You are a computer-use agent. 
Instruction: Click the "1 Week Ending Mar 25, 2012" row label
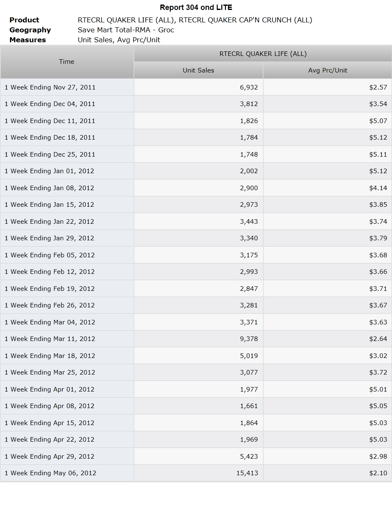tap(50, 372)
